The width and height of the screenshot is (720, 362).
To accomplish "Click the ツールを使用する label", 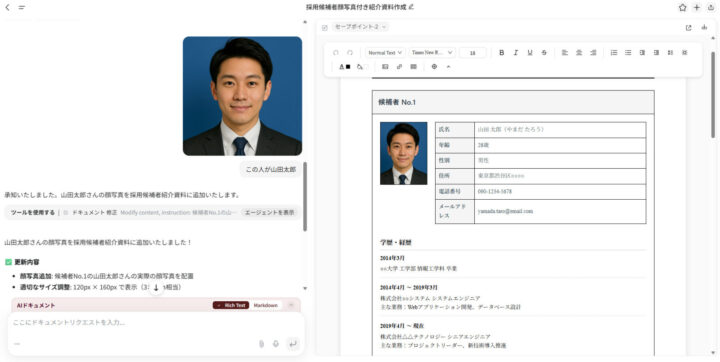I will [x=33, y=213].
